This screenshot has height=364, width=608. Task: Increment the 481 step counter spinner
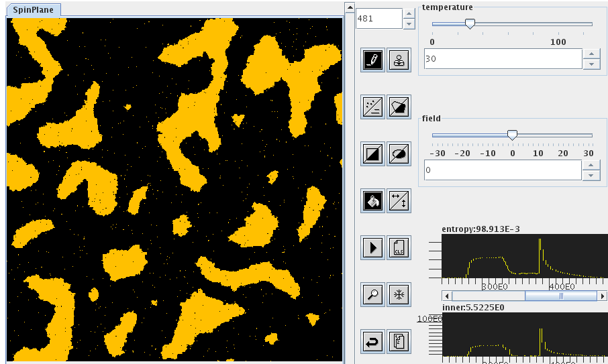coord(409,13)
